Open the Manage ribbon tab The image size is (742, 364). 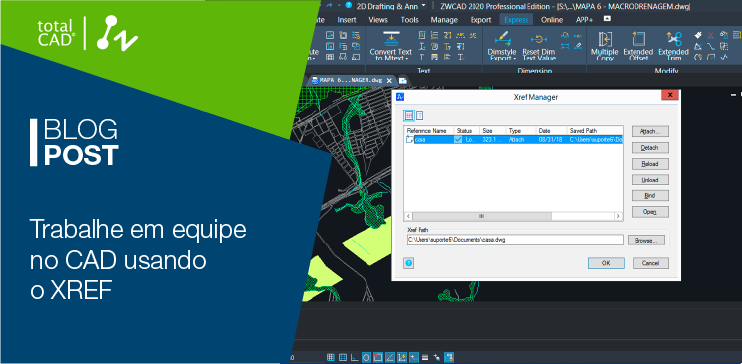coord(444,19)
